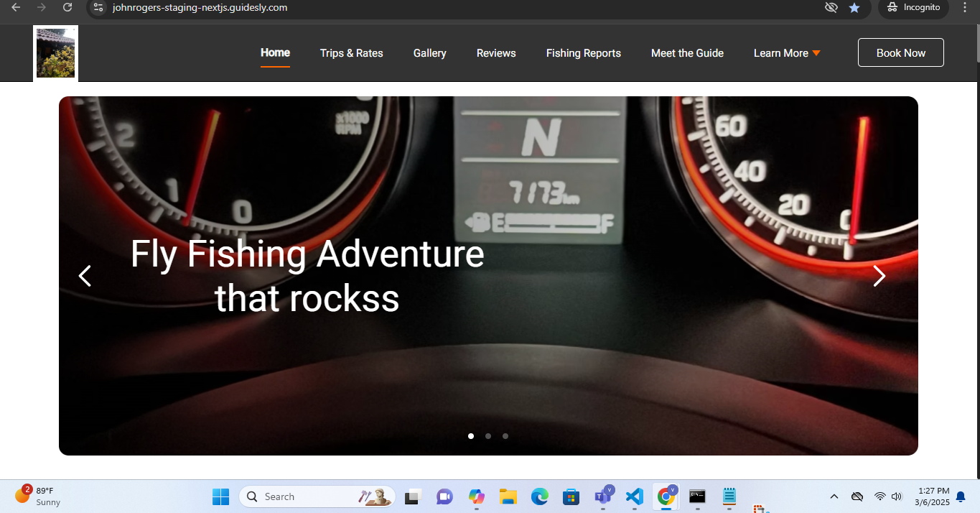
Task: Select the second carousel slide dot
Action: (488, 436)
